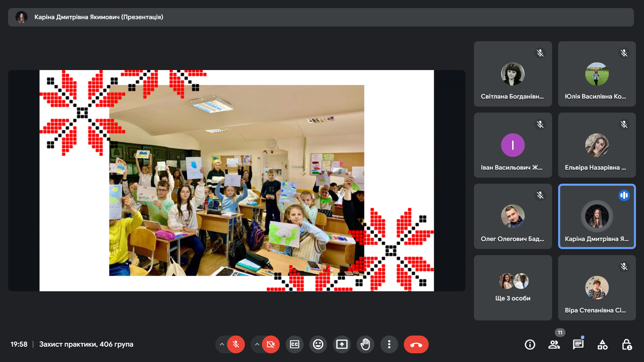The image size is (644, 362).
Task: Select Ельвіра Назарівна participant tile
Action: point(597,145)
